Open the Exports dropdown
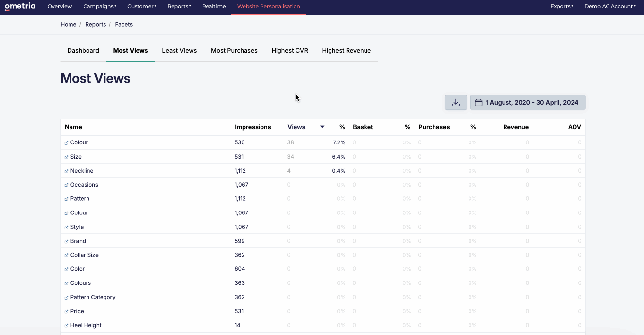The height and width of the screenshot is (335, 644). (x=561, y=6)
